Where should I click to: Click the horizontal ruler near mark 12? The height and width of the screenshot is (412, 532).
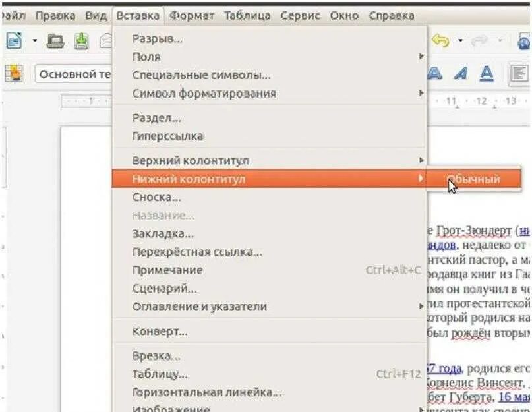pos(481,101)
